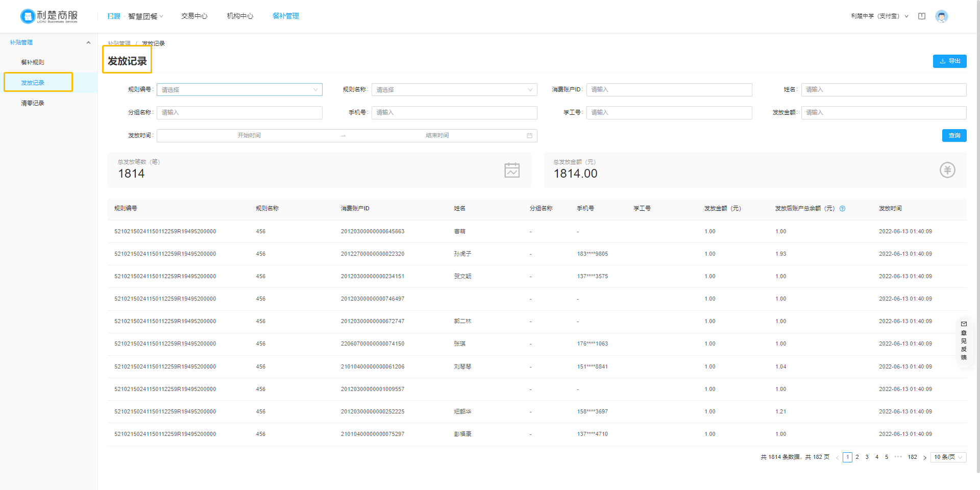
Task: Open the 规则名称 select box
Action: click(454, 90)
